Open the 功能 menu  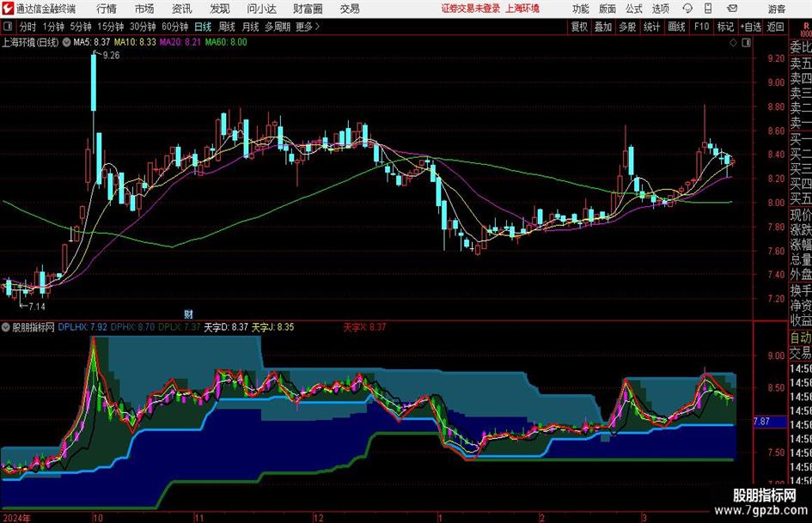point(581,9)
